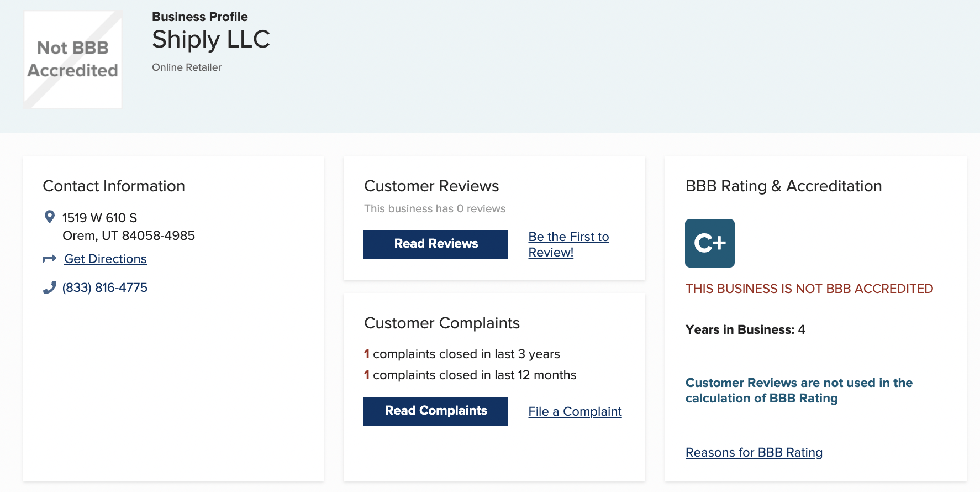Screen dimensions: 980x492
Task: Open the File a Complaint link
Action: coord(575,411)
